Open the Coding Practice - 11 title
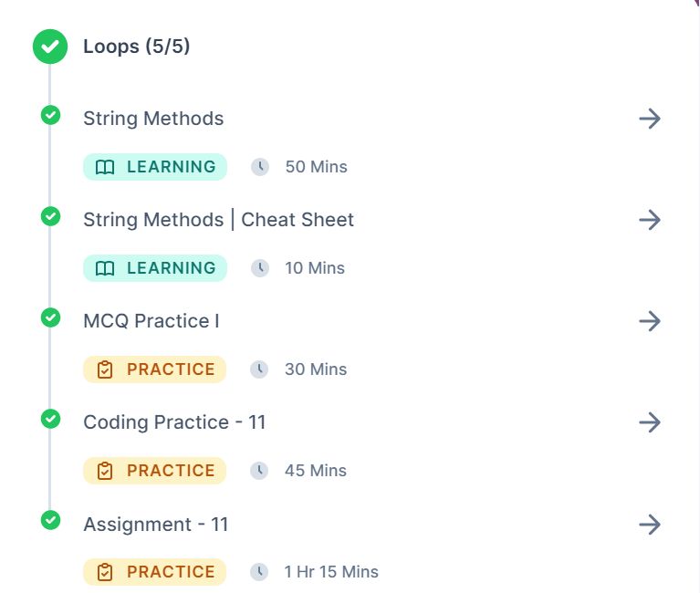The height and width of the screenshot is (593, 700). click(174, 422)
